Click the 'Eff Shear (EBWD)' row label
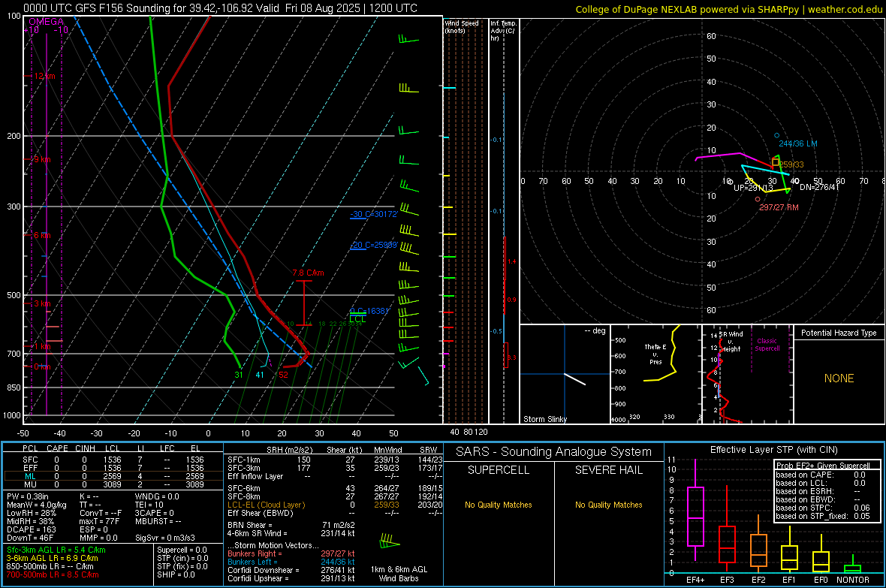This screenshot has height=588, width=886. 261,514
